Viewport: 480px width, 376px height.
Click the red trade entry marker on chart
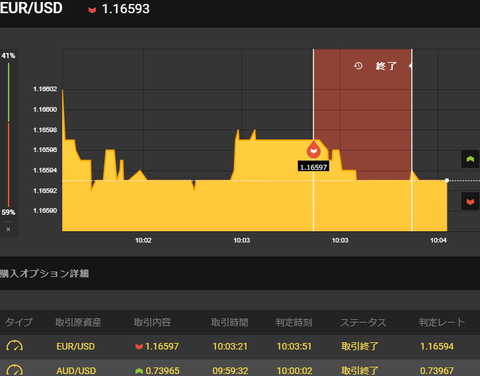click(x=314, y=150)
